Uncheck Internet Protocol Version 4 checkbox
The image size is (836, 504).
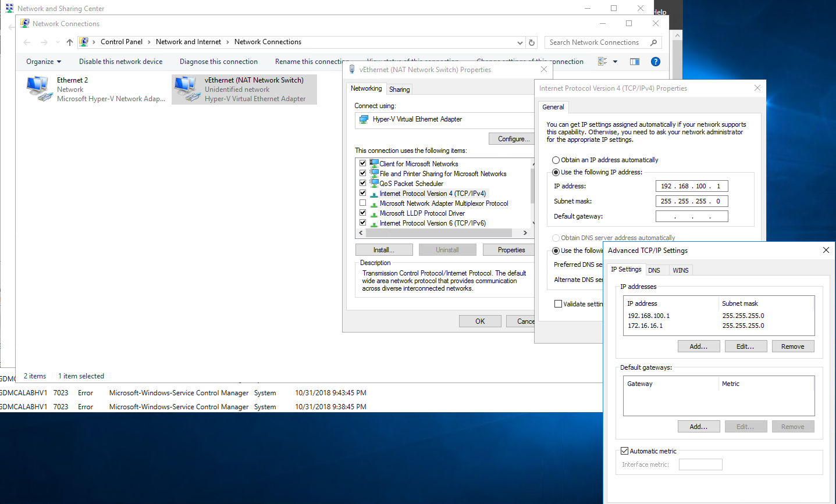tap(363, 193)
